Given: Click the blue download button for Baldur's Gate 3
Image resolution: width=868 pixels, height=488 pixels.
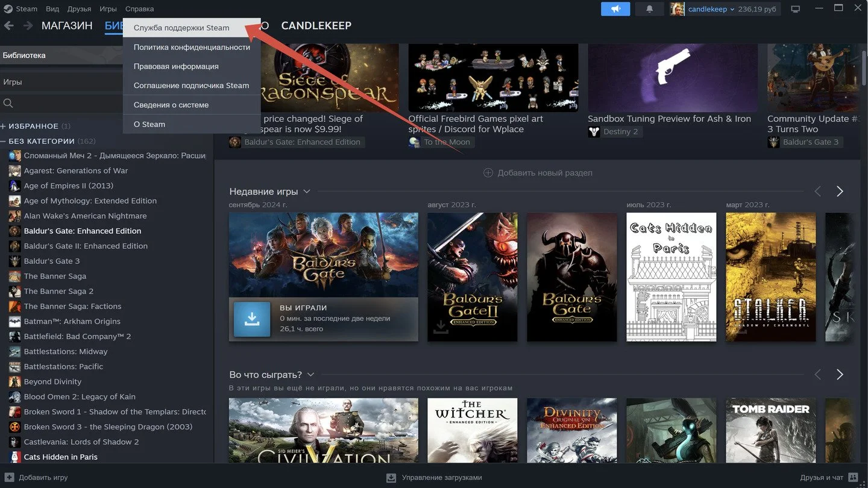Looking at the screenshot, I should [x=251, y=319].
